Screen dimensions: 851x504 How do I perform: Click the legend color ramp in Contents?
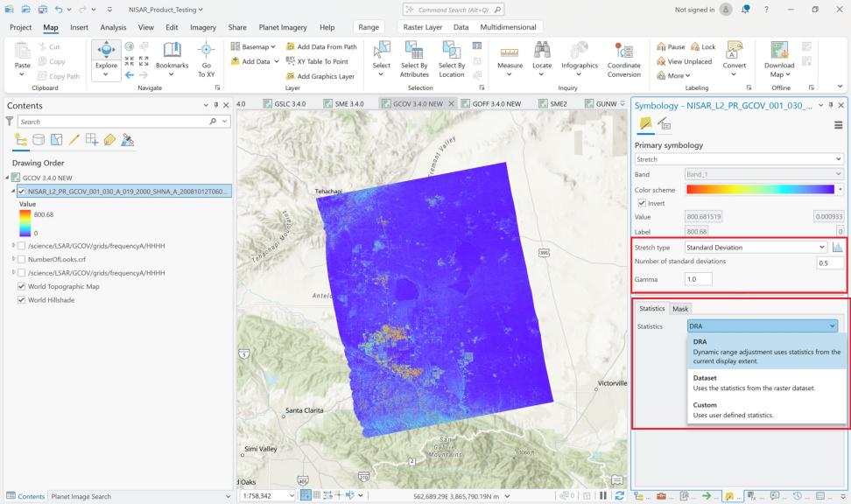[25, 223]
